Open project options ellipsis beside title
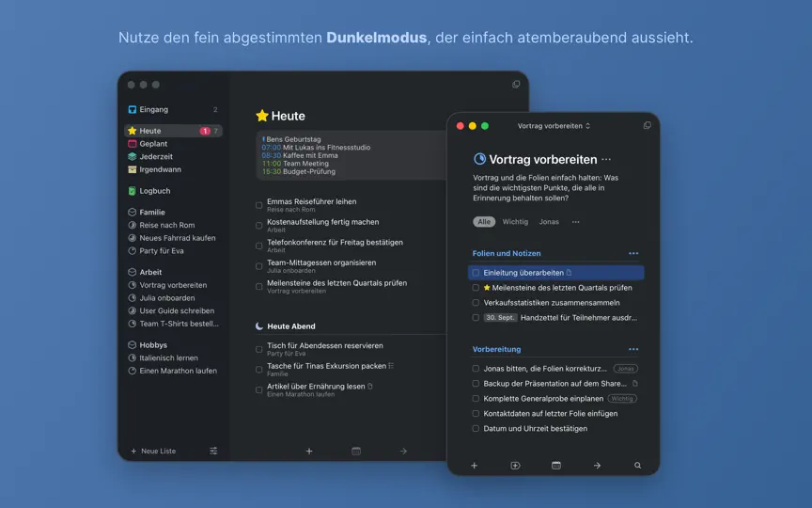The width and height of the screenshot is (812, 508). pyautogui.click(x=606, y=159)
